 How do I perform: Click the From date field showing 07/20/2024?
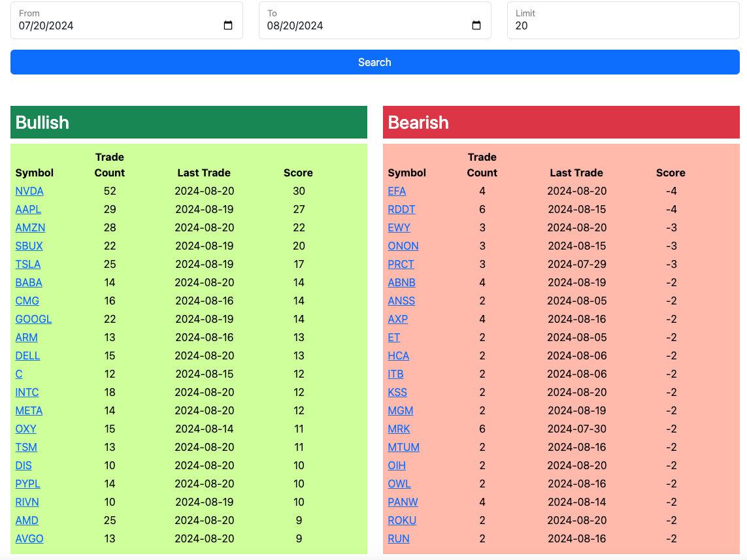(x=127, y=20)
